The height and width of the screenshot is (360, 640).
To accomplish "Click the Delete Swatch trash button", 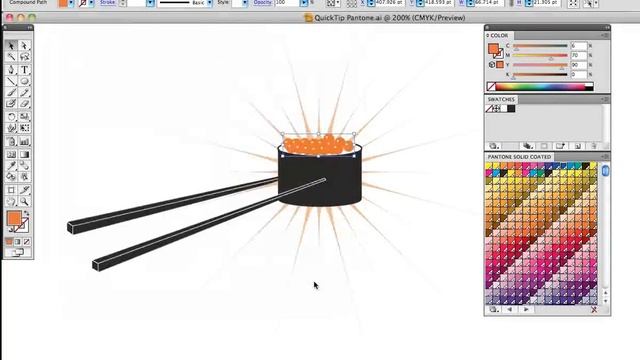I will click(x=594, y=146).
